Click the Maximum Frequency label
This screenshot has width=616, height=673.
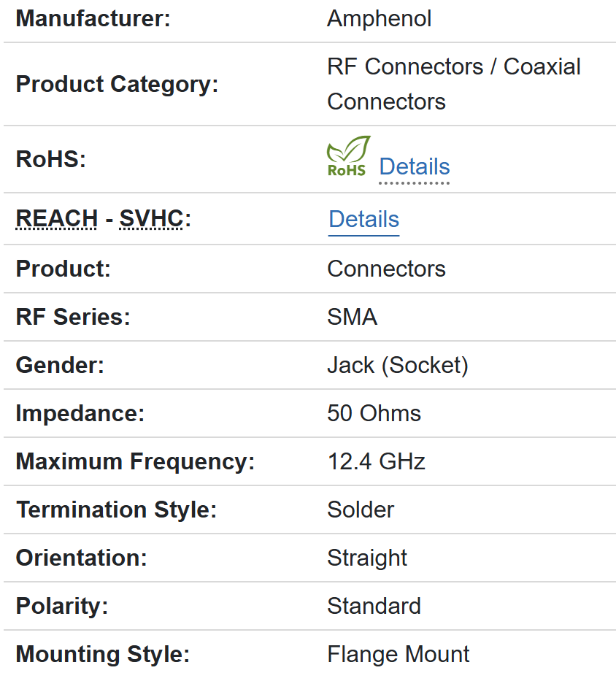(x=135, y=461)
